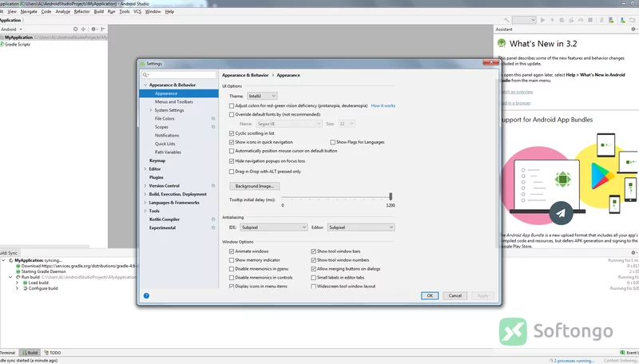Click the Profile app gauge icon
This screenshot has width=639, height=364.
581,20
